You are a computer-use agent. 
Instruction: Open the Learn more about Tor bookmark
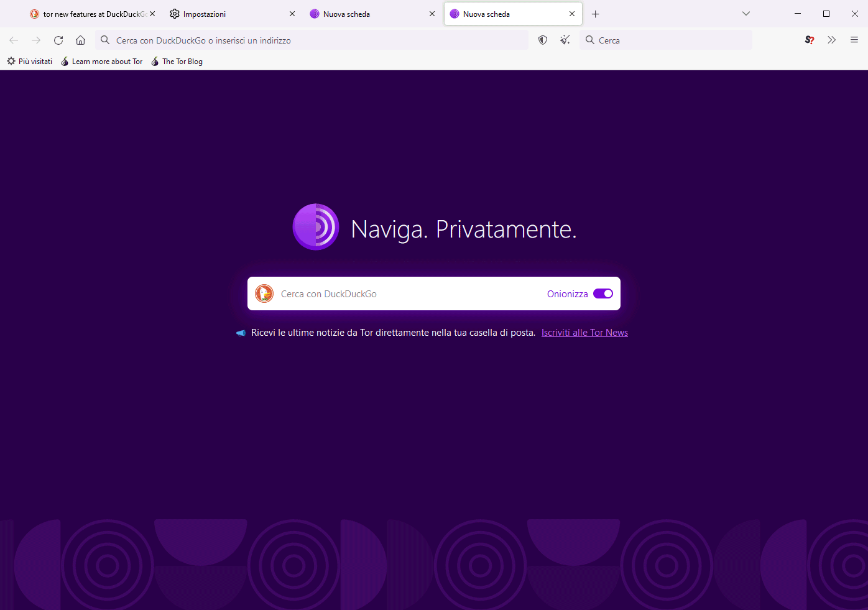pyautogui.click(x=102, y=62)
